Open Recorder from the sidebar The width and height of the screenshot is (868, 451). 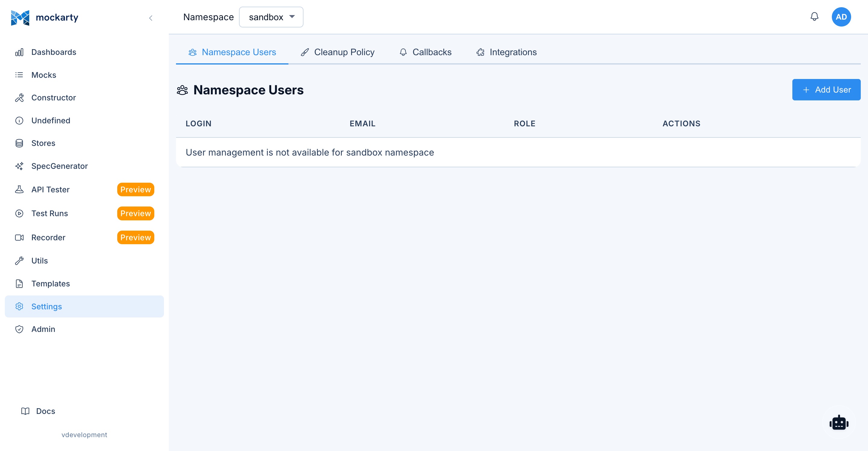point(84,238)
